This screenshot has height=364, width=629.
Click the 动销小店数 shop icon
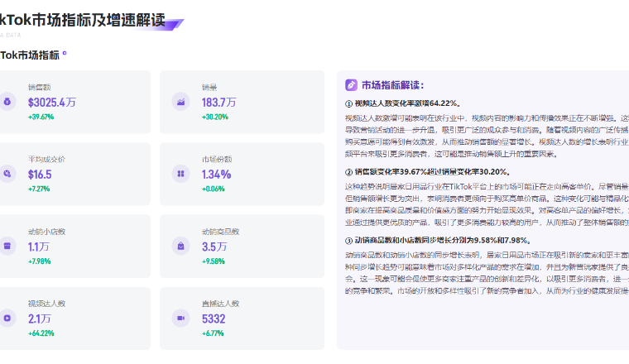(x=7, y=246)
